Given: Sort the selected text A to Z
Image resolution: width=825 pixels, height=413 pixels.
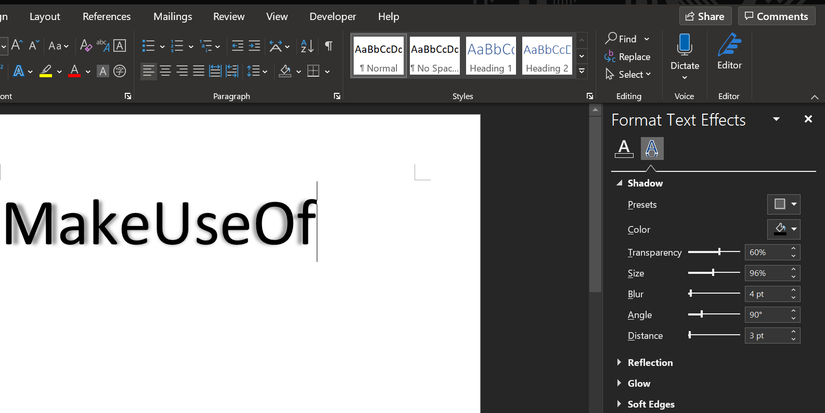Looking at the screenshot, I should (307, 46).
